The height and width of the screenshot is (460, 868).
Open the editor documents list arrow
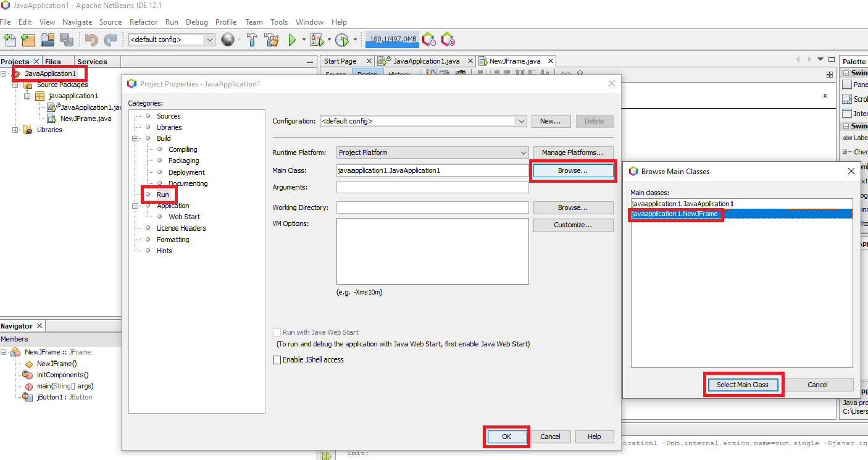[x=820, y=59]
